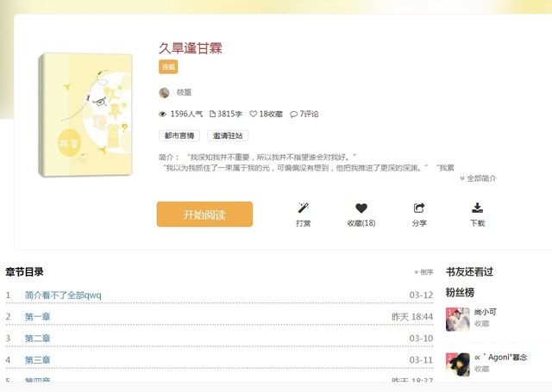Select the 邀请驻站 tag
This screenshot has width=552, height=392.
coord(228,136)
